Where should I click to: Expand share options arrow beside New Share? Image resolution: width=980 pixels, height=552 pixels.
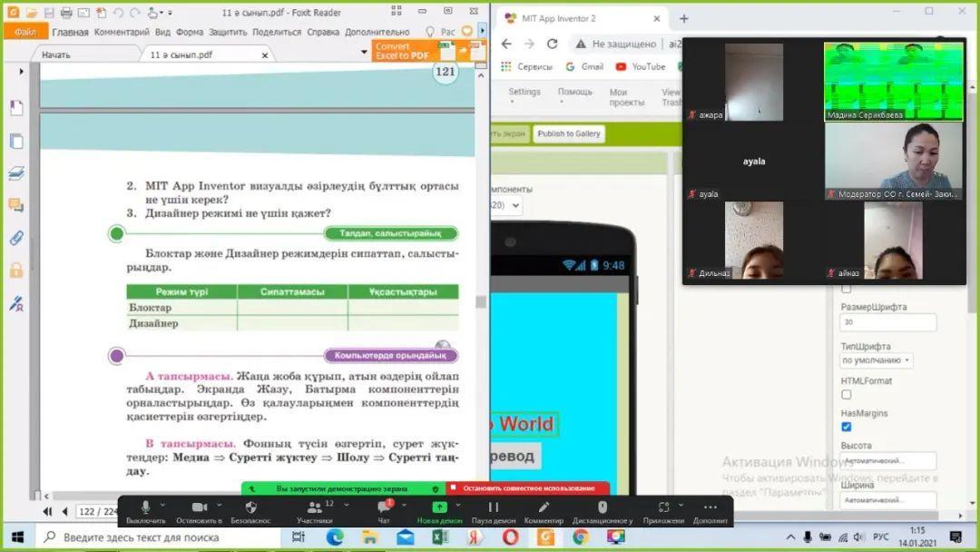pyautogui.click(x=458, y=505)
